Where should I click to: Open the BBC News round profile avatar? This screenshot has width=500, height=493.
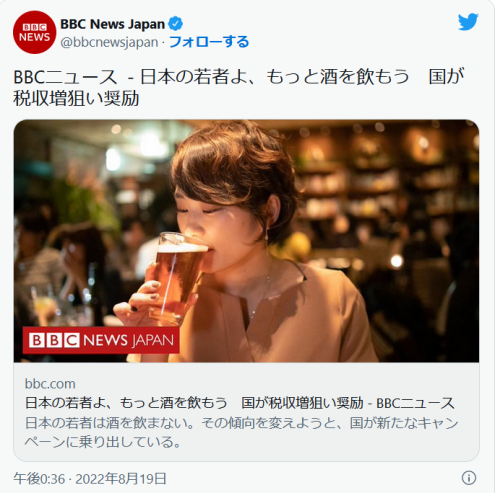34,32
